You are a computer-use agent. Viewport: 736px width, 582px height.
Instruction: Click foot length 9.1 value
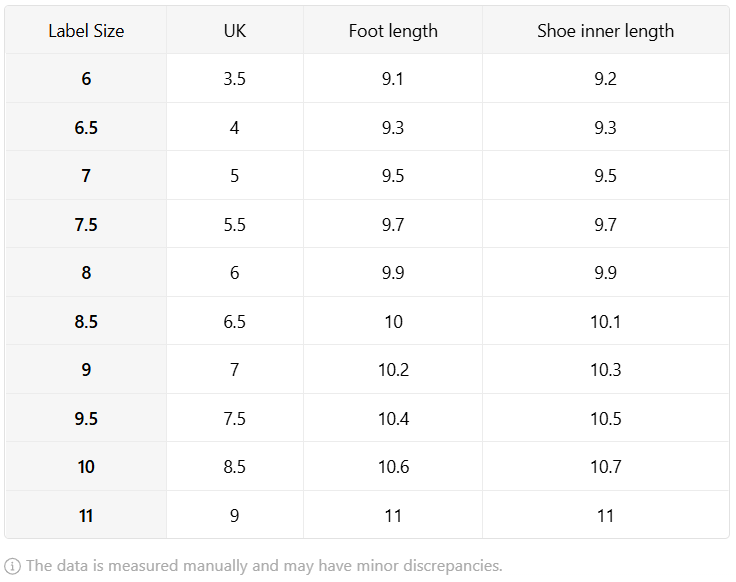pos(393,79)
